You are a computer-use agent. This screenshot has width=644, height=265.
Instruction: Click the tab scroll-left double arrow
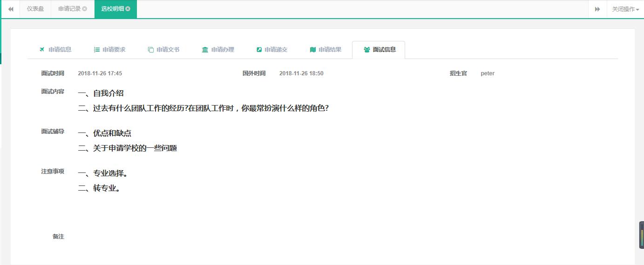click(11, 9)
